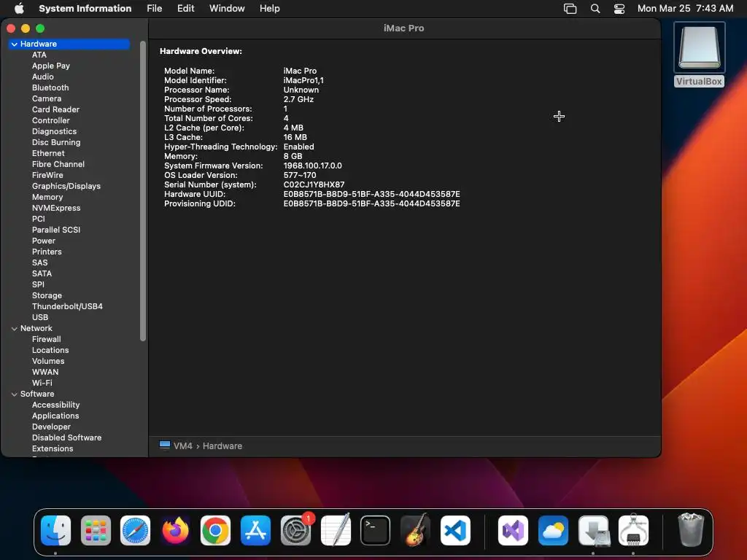The width and height of the screenshot is (747, 560).
Task: Launch Terminal from the dock
Action: point(376,530)
